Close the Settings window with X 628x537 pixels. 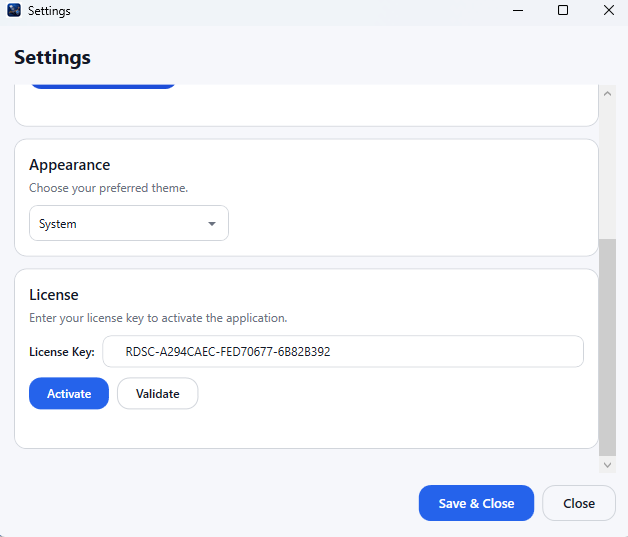tap(609, 10)
